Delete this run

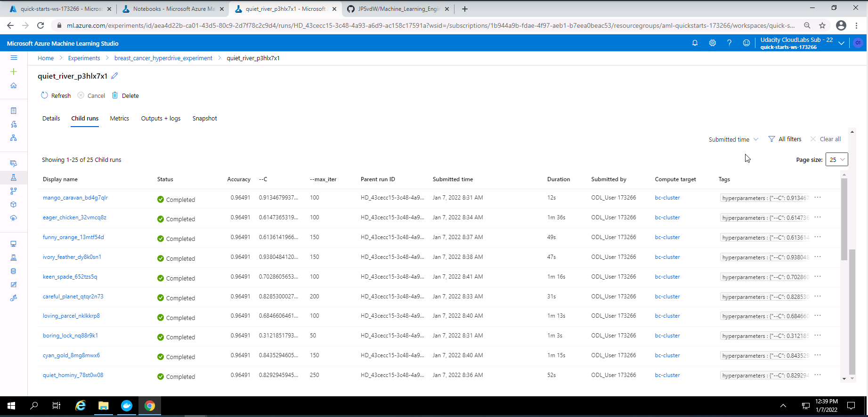coord(125,96)
